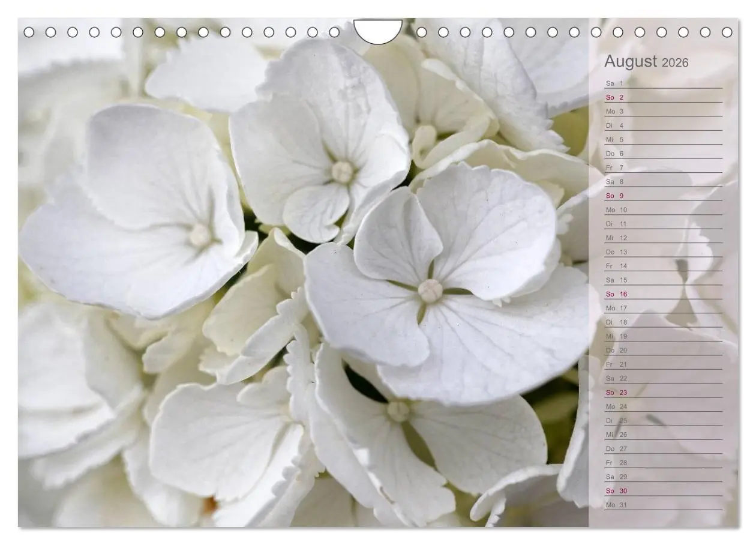Select the Sunday So 9 highlighted date
The image size is (756, 545).
pos(613,195)
